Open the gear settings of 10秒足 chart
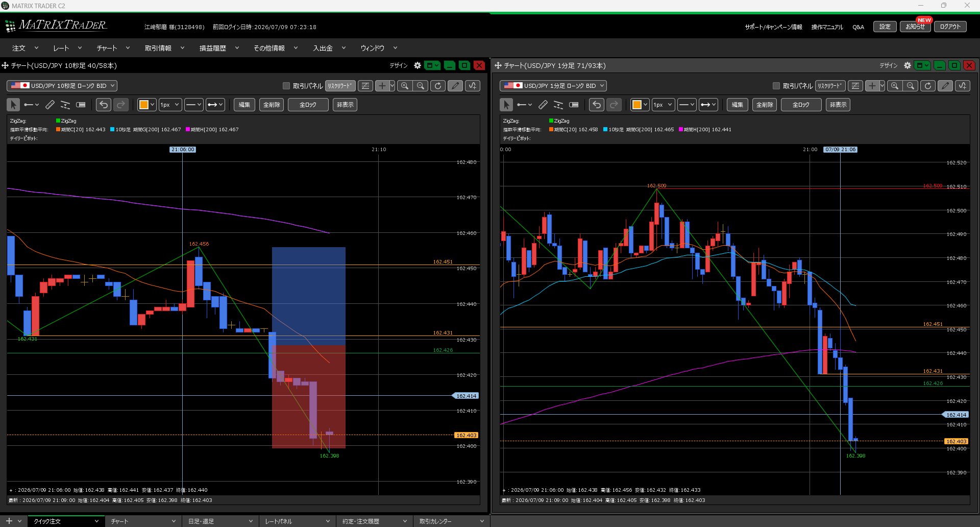The image size is (980, 527). coord(418,65)
